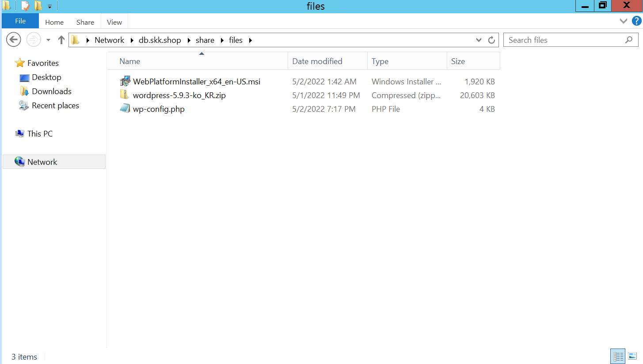The image size is (643, 364).
Task: Expand the ribbon with the chevron
Action: click(x=624, y=21)
